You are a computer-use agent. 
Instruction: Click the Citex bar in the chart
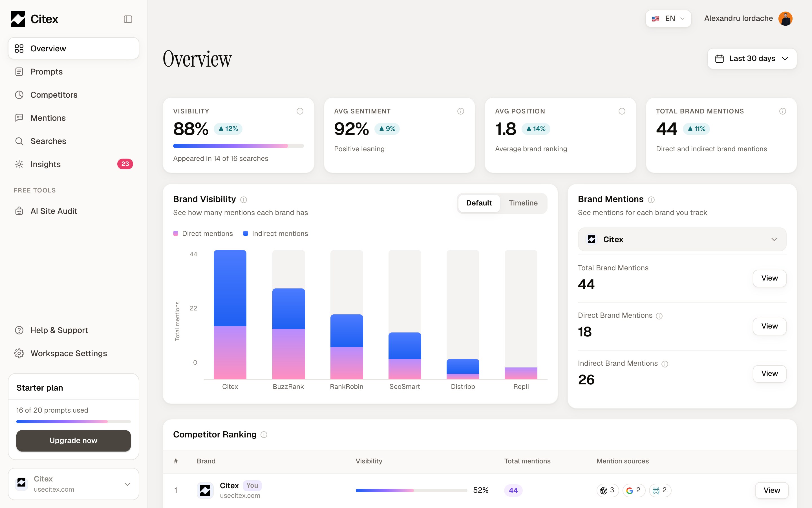coord(230,315)
